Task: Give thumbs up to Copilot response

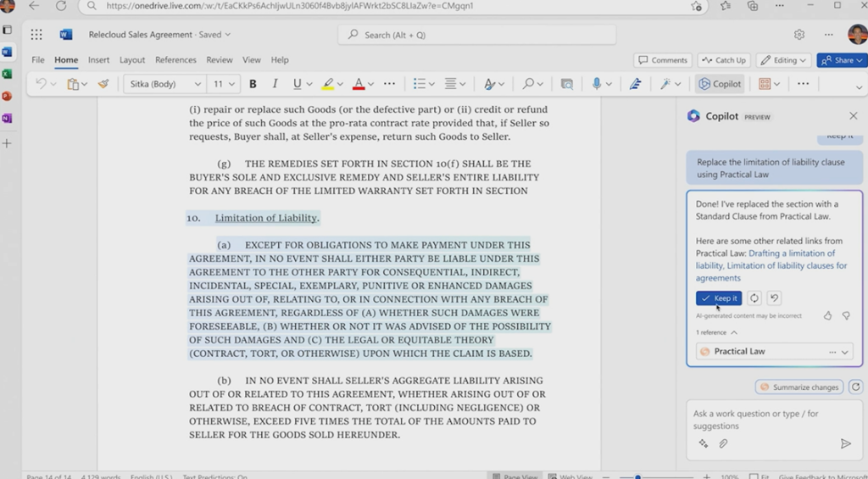Action: tap(827, 315)
